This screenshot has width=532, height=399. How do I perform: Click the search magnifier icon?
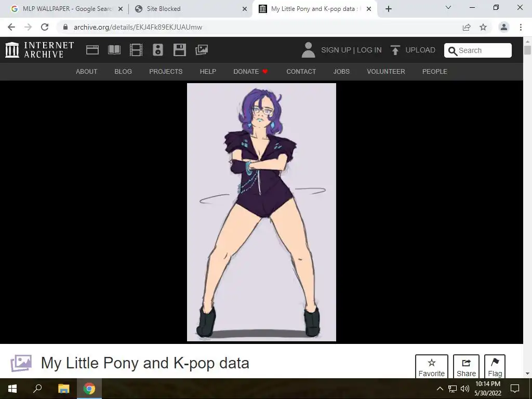[x=453, y=51]
